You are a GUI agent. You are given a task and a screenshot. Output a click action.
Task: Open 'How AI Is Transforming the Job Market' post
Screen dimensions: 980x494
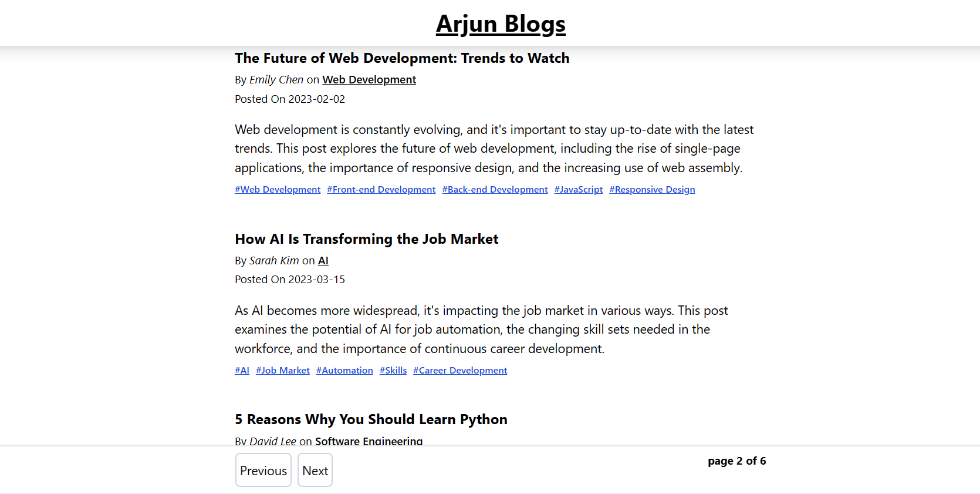367,239
